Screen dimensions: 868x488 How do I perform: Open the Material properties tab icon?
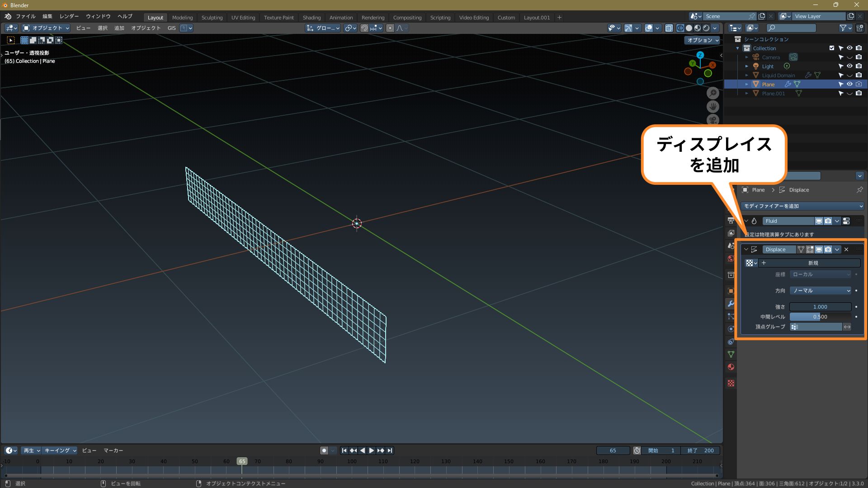click(x=731, y=367)
